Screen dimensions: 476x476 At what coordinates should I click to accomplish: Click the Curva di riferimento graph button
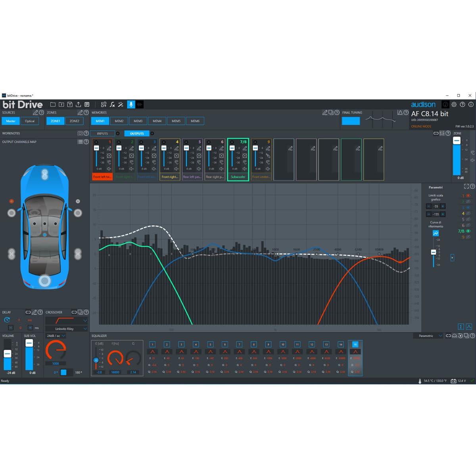pyautogui.click(x=436, y=233)
